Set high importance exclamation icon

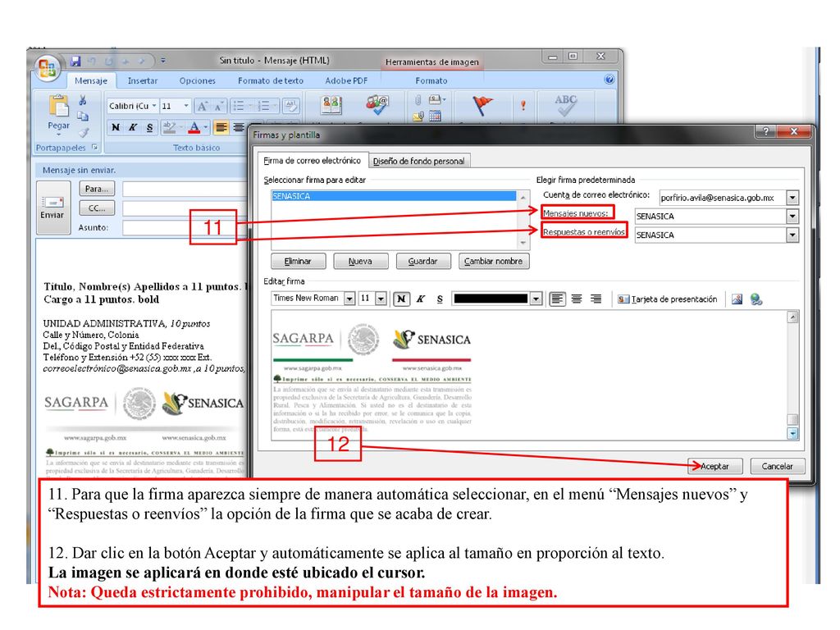coord(523,106)
